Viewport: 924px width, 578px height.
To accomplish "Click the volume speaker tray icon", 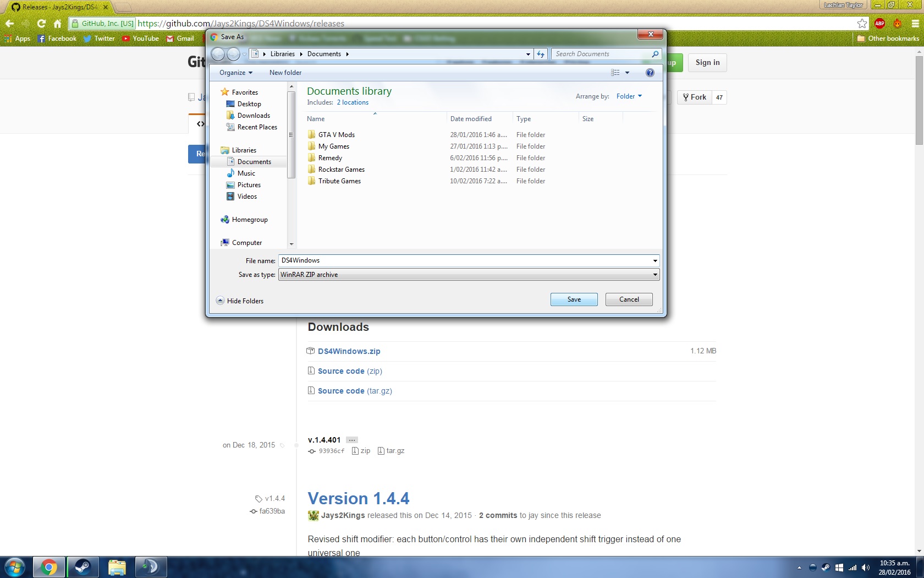I will point(866,568).
